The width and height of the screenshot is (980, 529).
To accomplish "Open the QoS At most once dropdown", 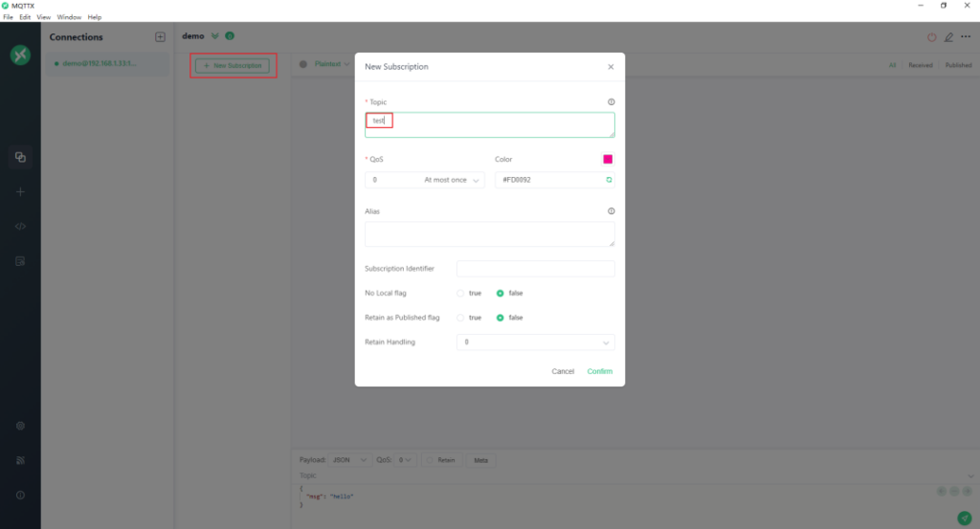I will point(424,180).
